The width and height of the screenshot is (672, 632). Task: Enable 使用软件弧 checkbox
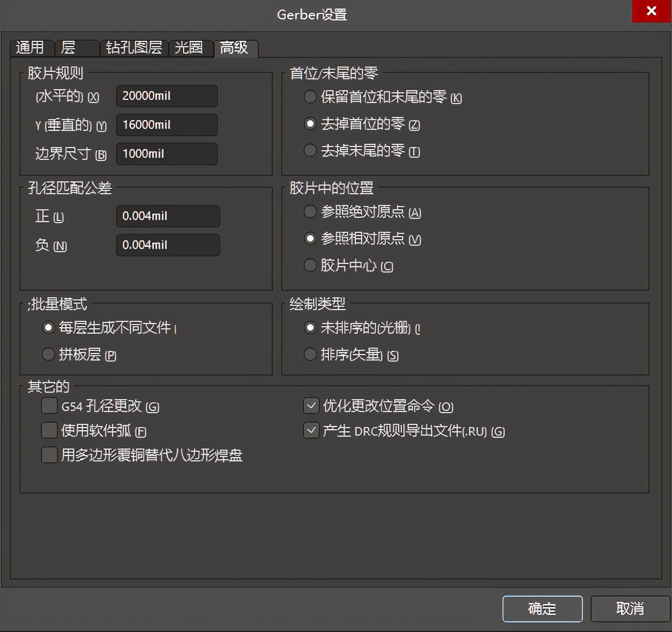pos(48,430)
